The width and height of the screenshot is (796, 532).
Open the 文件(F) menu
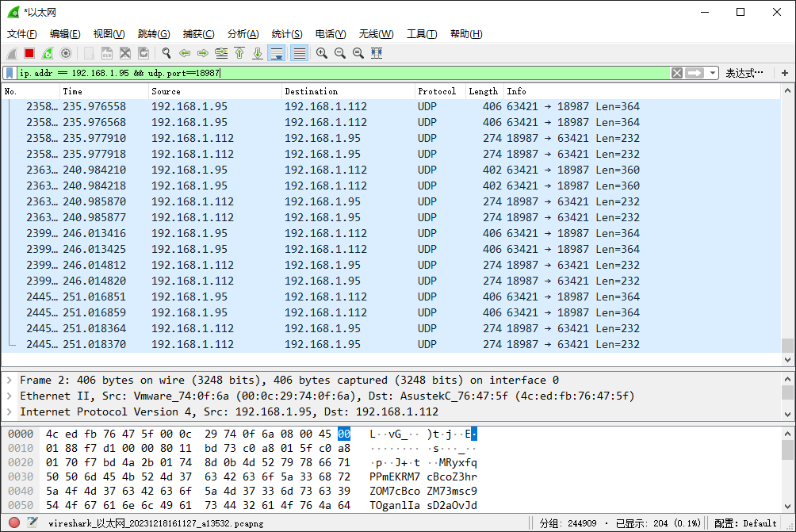pyautogui.click(x=22, y=33)
